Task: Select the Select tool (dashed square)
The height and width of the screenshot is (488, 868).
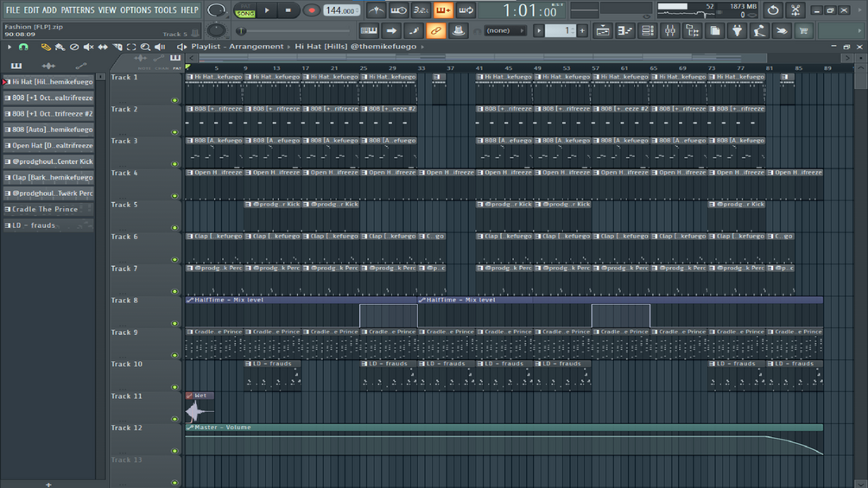Action: pyautogui.click(x=131, y=47)
